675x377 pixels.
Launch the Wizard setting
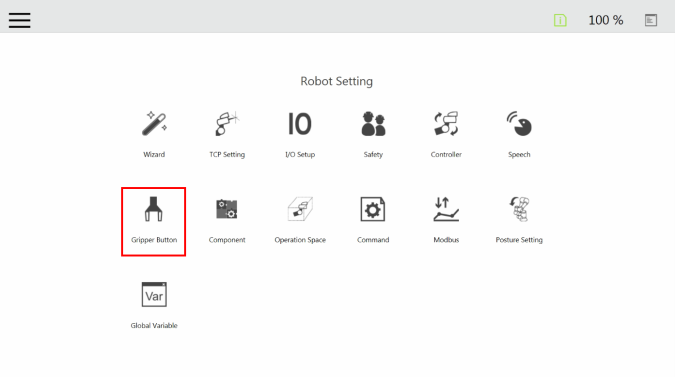[154, 124]
